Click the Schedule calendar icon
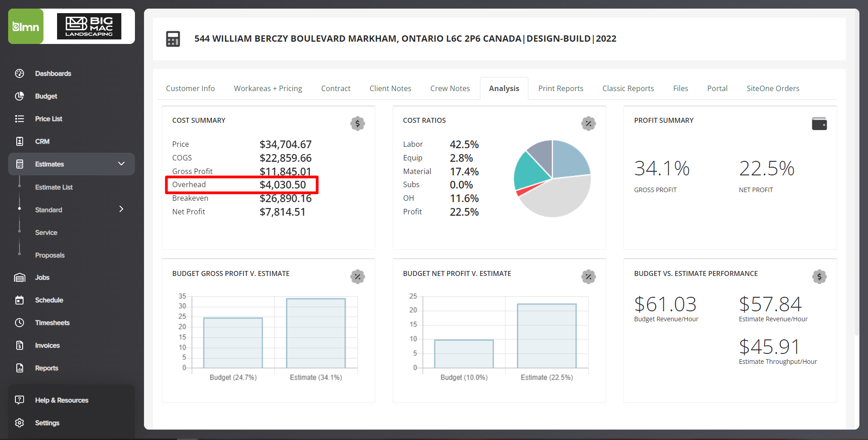 click(x=19, y=300)
